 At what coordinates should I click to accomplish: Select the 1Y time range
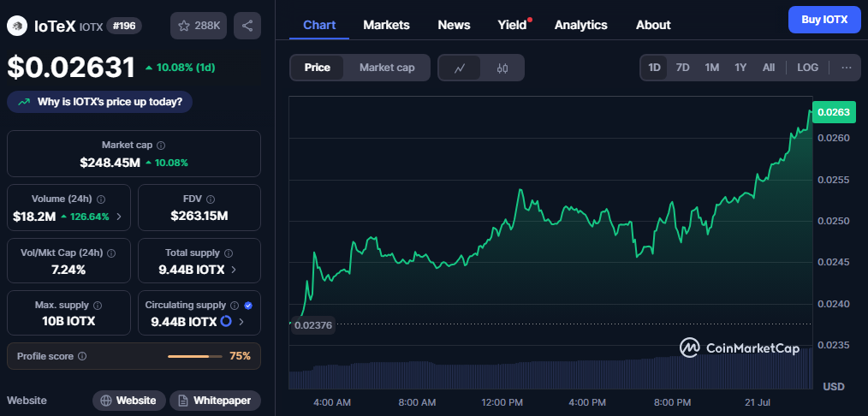(x=740, y=68)
